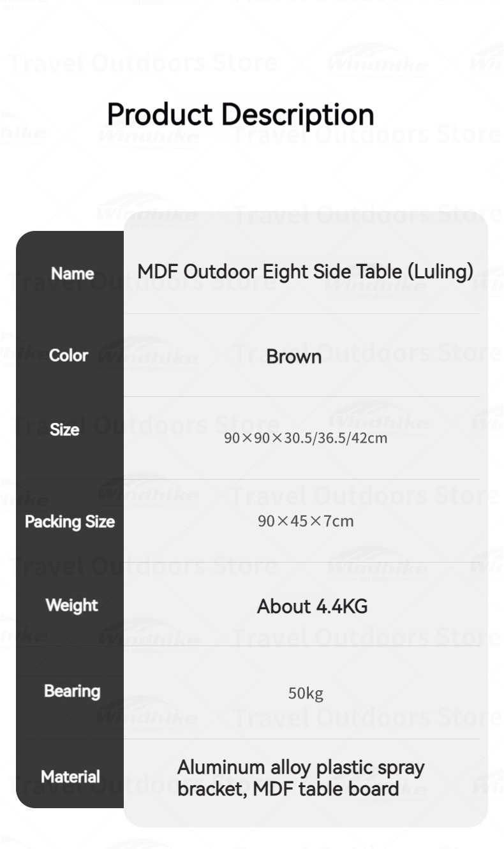Click Windhike logo watermark in the Color row
Image resolution: width=504 pixels, height=849 pixels.
tap(148, 357)
